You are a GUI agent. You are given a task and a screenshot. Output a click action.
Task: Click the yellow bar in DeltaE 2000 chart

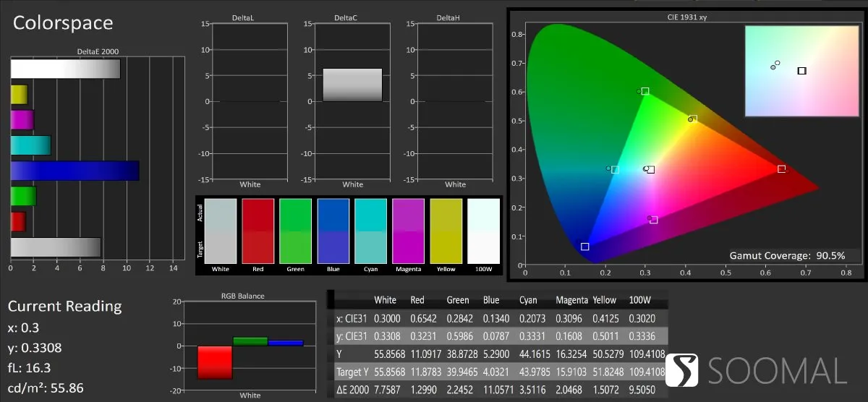pyautogui.click(x=20, y=95)
